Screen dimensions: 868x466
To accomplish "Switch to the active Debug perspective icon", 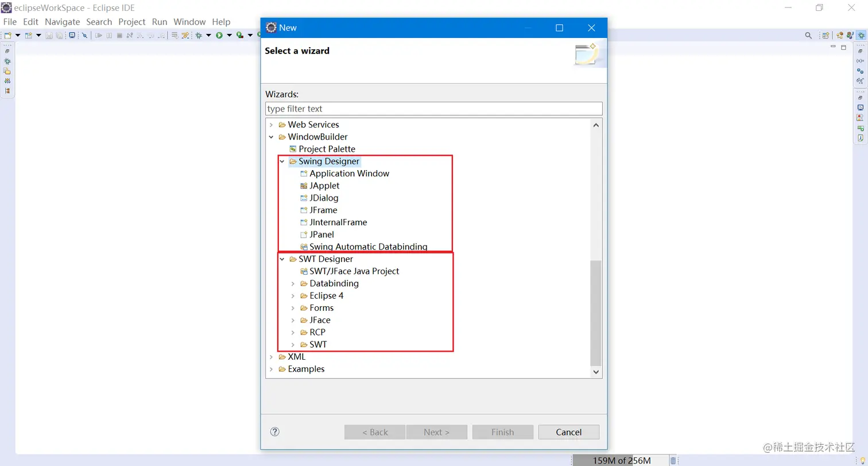I will 861,36.
